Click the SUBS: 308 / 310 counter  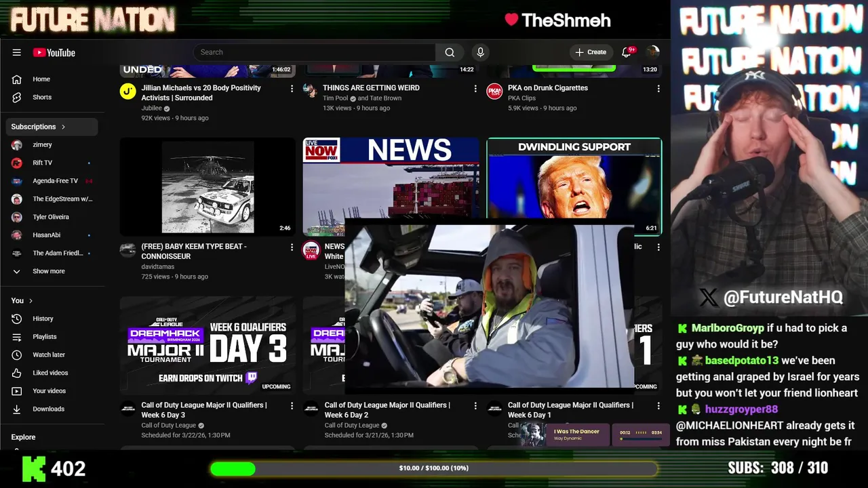tap(778, 468)
